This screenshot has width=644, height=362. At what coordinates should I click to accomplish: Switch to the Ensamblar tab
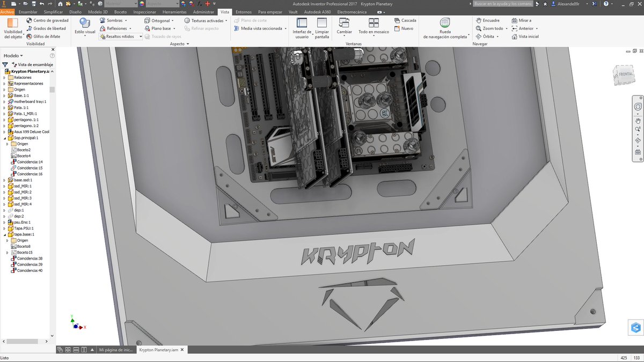[28, 11]
